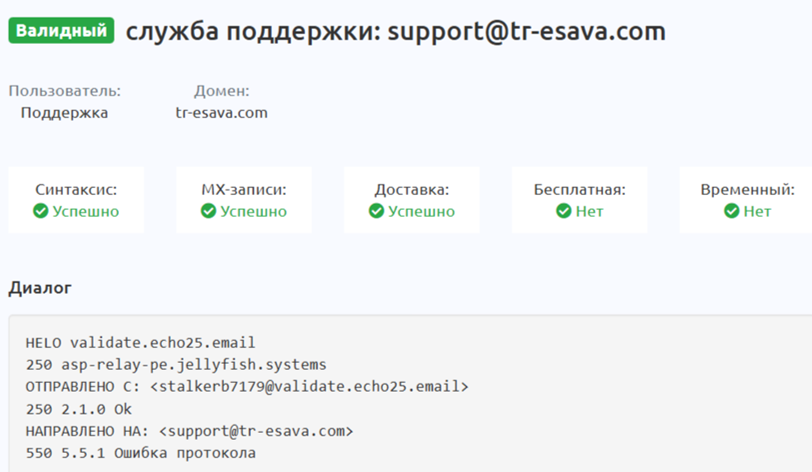The width and height of the screenshot is (812, 472).
Task: Click the check icon under Доставка
Action: coord(376,212)
